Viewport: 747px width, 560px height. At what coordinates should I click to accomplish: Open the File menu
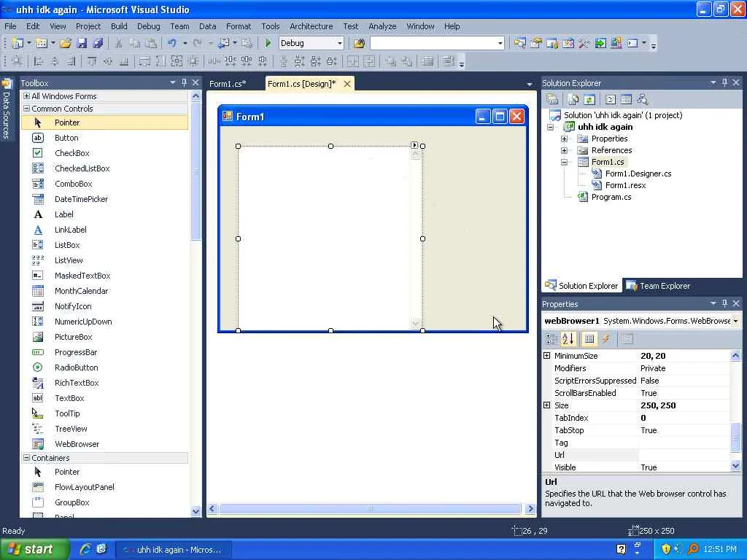pyautogui.click(x=10, y=26)
